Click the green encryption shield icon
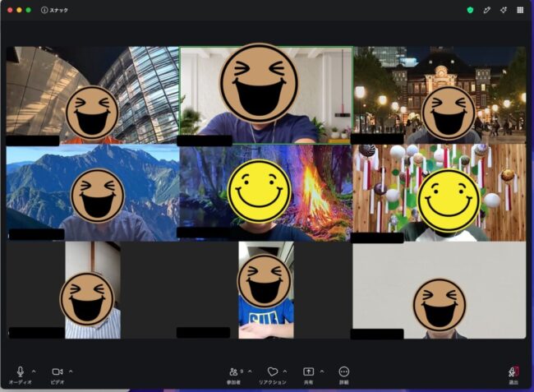 [x=470, y=10]
